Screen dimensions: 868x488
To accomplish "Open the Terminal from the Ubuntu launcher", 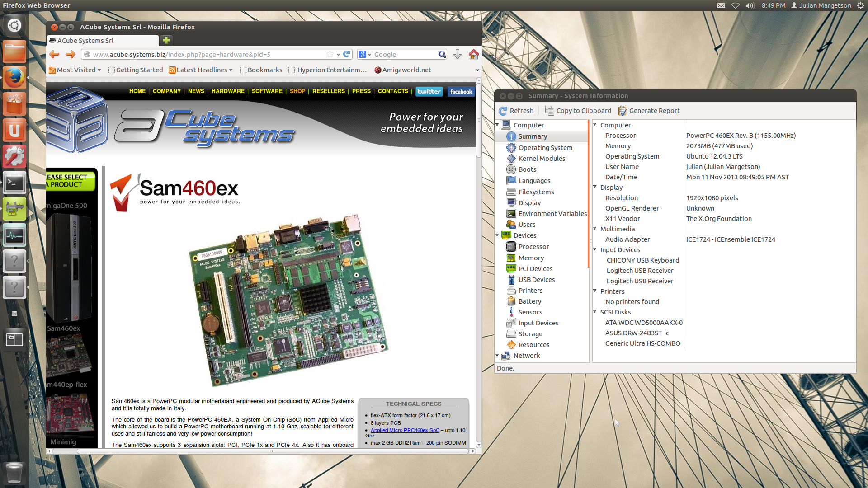I will click(14, 183).
